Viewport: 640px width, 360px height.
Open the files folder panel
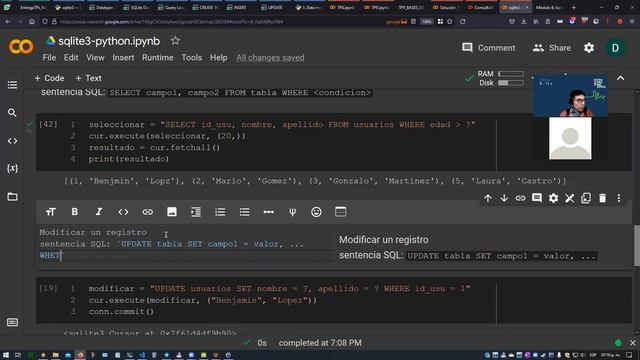tap(12, 197)
